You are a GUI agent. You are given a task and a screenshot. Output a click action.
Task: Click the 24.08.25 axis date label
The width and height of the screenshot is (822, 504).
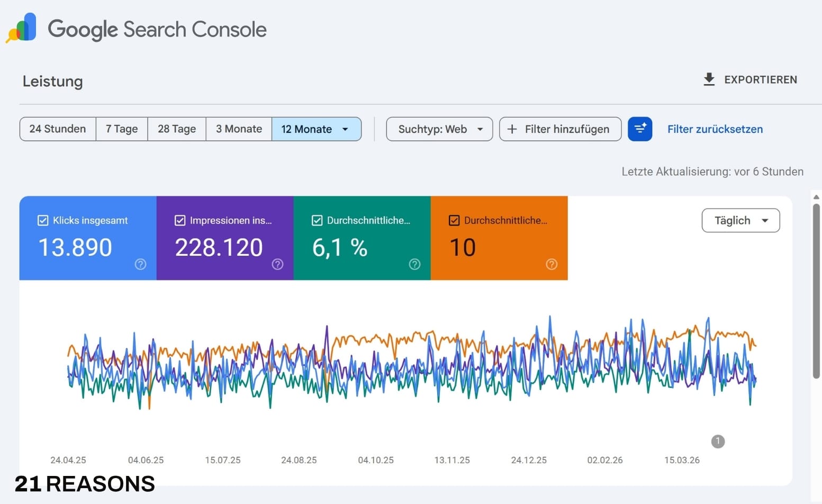click(x=299, y=460)
